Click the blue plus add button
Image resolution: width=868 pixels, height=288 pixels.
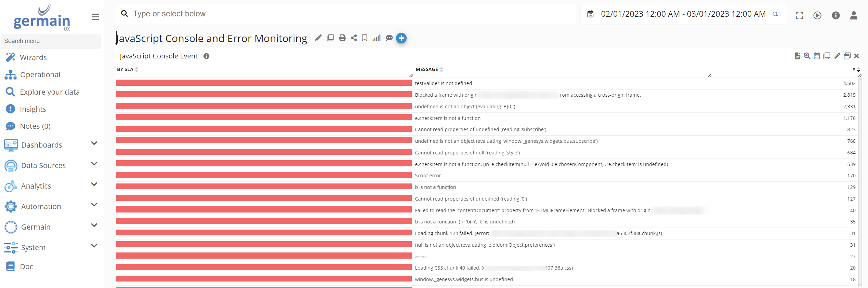pyautogui.click(x=401, y=38)
